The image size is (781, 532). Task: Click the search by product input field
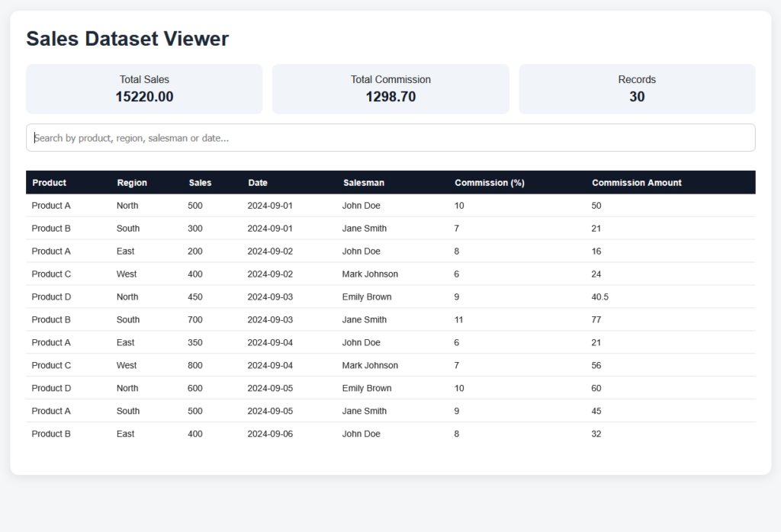390,138
